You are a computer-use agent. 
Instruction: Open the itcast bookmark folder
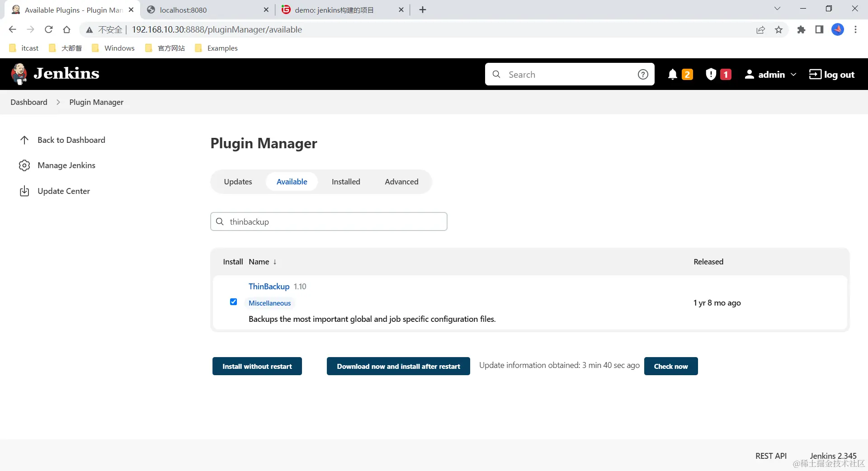(x=24, y=48)
